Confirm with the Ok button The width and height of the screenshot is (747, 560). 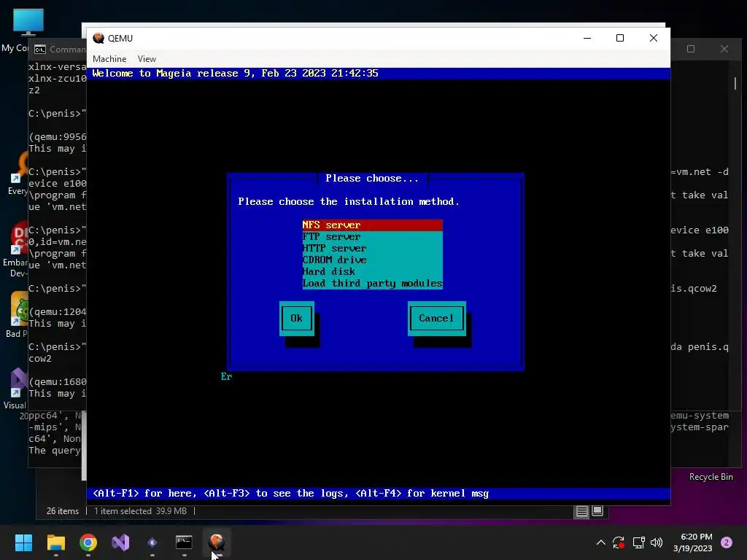click(296, 318)
